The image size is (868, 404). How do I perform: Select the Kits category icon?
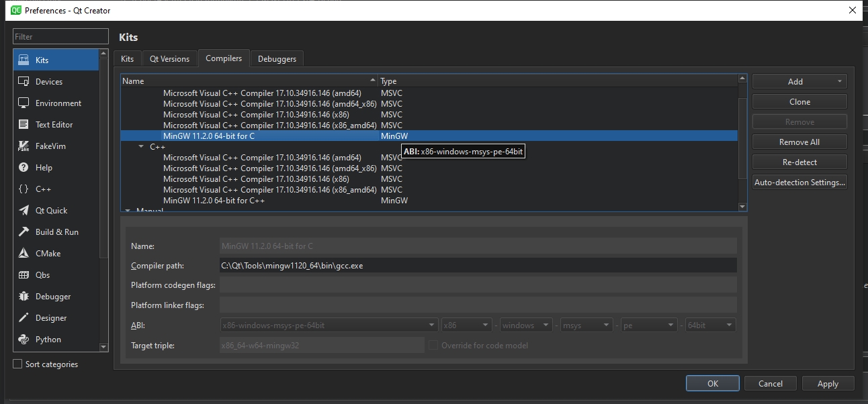(24, 60)
